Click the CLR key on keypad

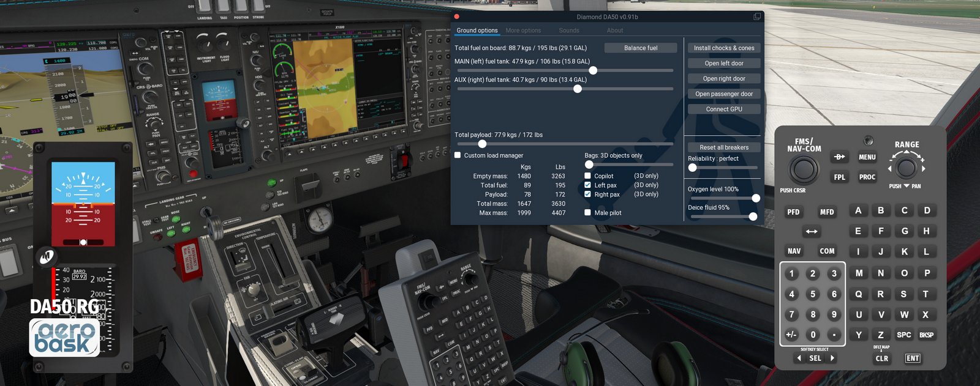pyautogui.click(x=881, y=359)
